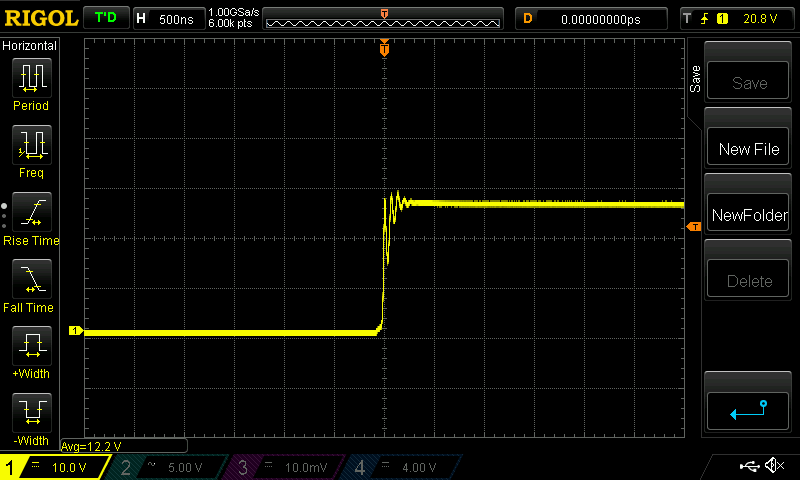The height and width of the screenshot is (480, 800).
Task: Click the orange trigger level marker
Action: coord(693,228)
